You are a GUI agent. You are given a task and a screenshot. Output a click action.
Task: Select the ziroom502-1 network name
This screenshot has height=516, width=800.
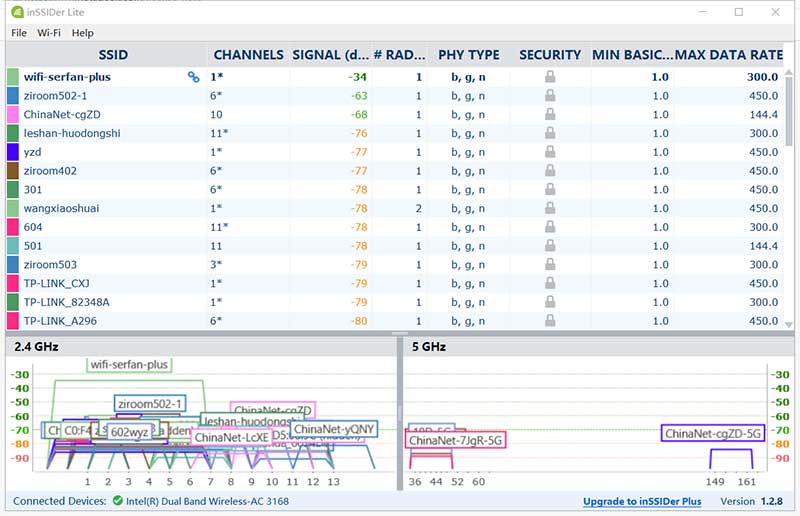pos(55,96)
